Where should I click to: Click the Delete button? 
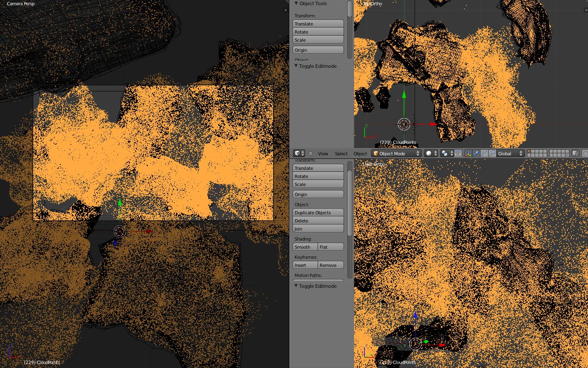(318, 221)
